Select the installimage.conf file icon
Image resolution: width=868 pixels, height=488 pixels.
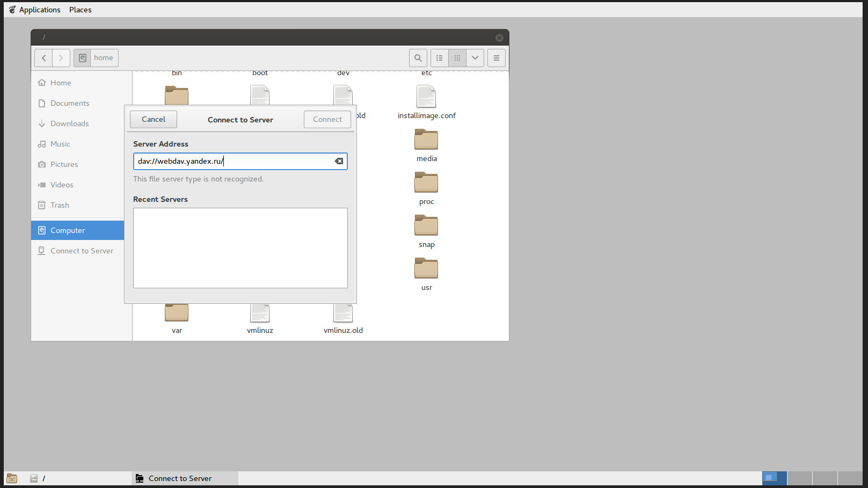click(426, 97)
